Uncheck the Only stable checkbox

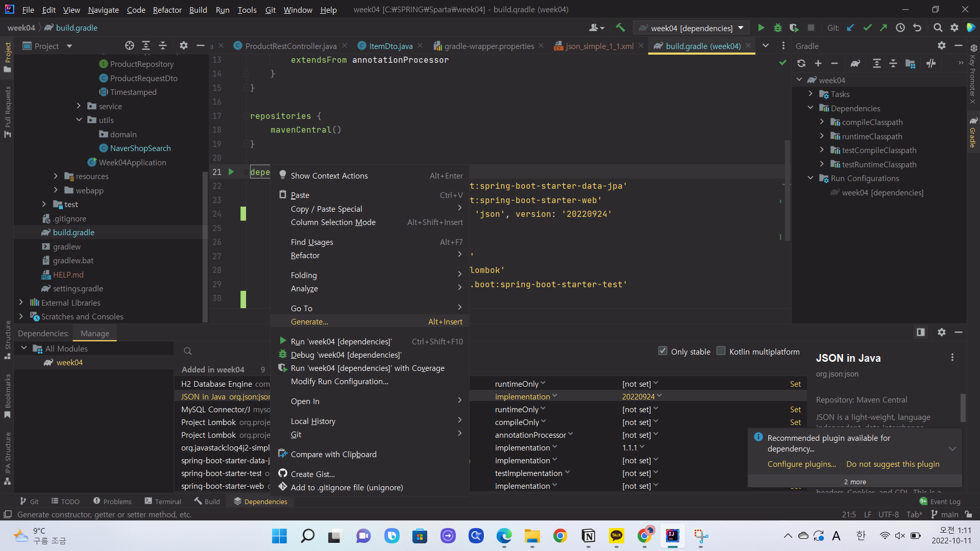click(663, 351)
